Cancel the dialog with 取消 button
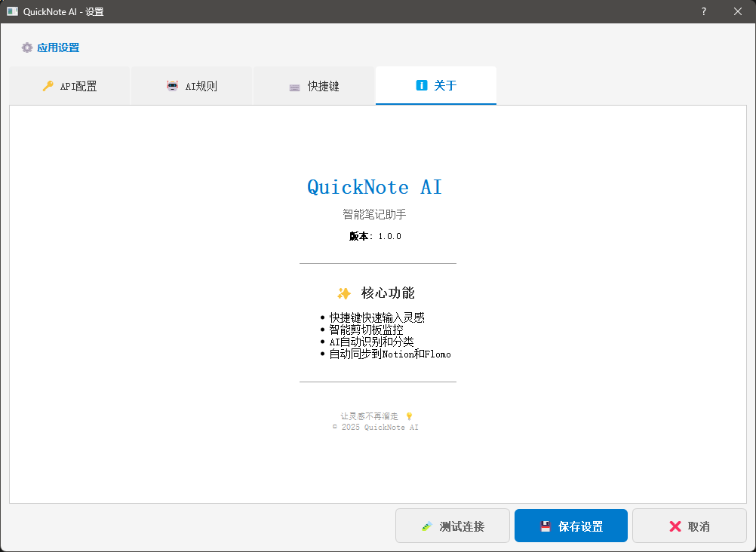Screen dimensions: 756x552 click(688, 526)
